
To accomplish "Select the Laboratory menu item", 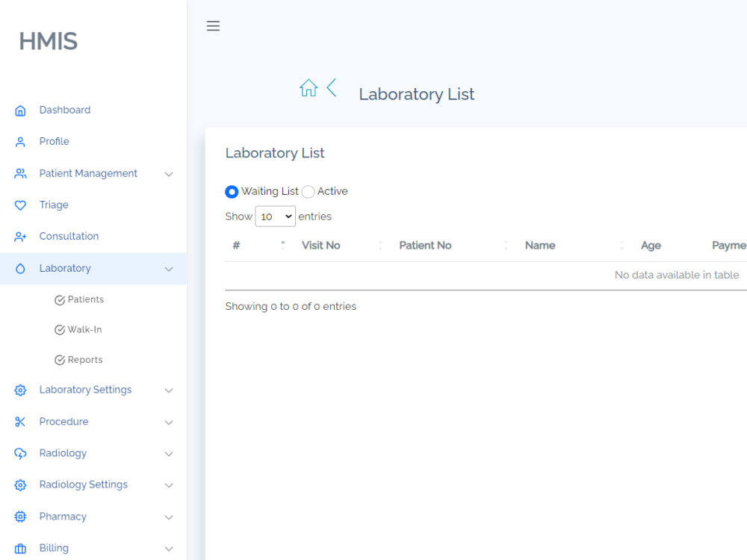I will 65,269.
